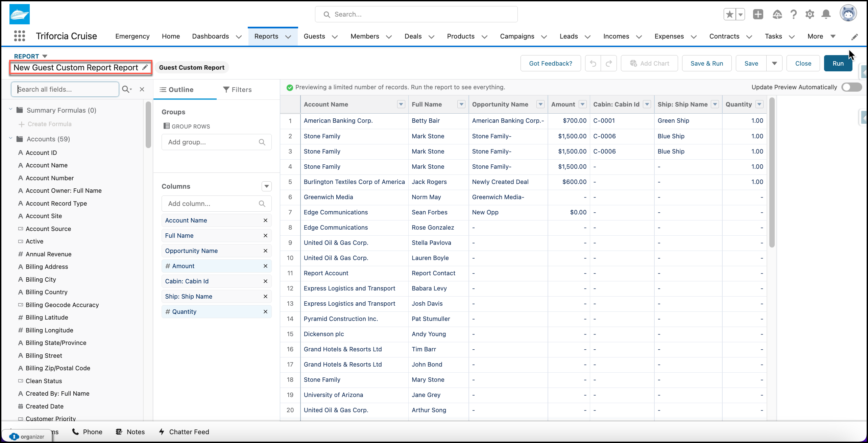The height and width of the screenshot is (443, 868).
Task: Open the Phone utility bar item
Action: pyautogui.click(x=87, y=432)
